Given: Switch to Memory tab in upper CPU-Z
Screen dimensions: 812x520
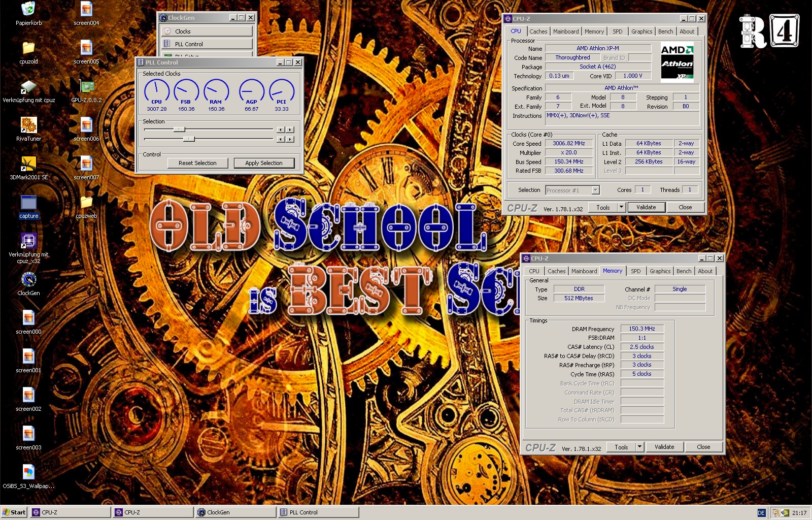Looking at the screenshot, I should 594,31.
